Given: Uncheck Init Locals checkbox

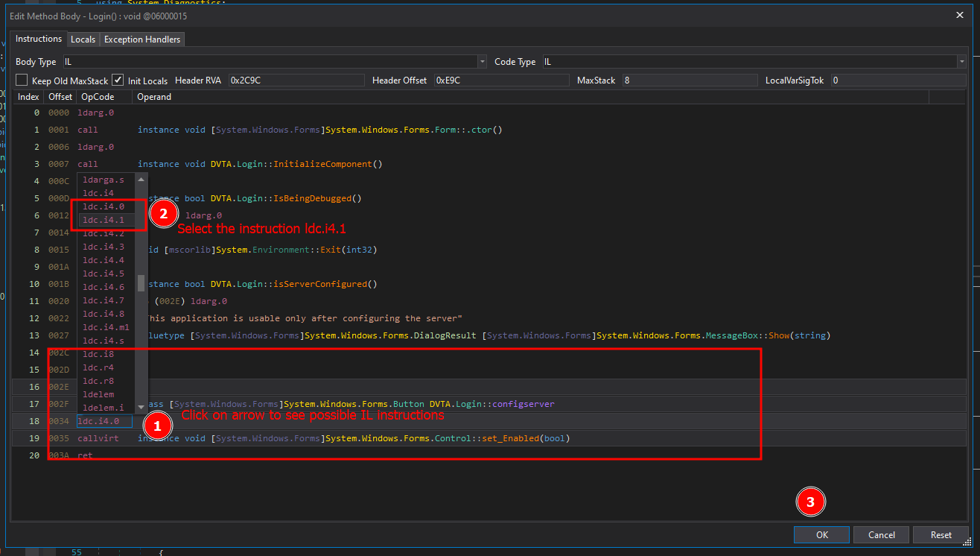Looking at the screenshot, I should (x=118, y=80).
